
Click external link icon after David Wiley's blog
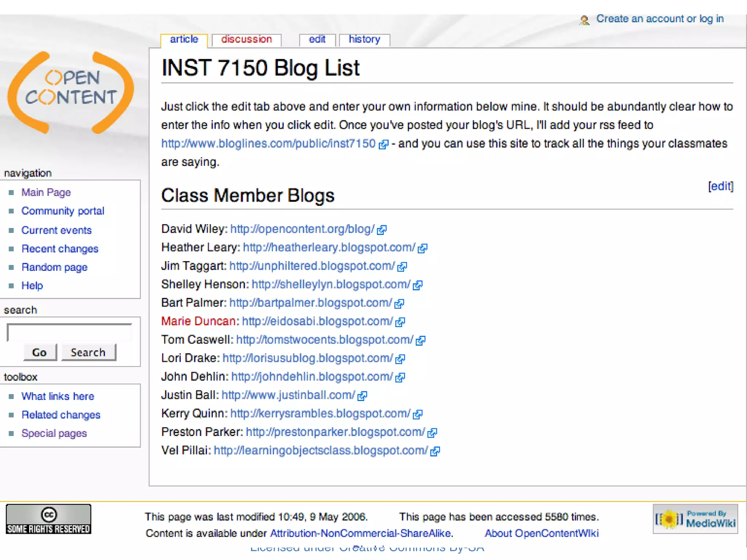click(x=382, y=230)
